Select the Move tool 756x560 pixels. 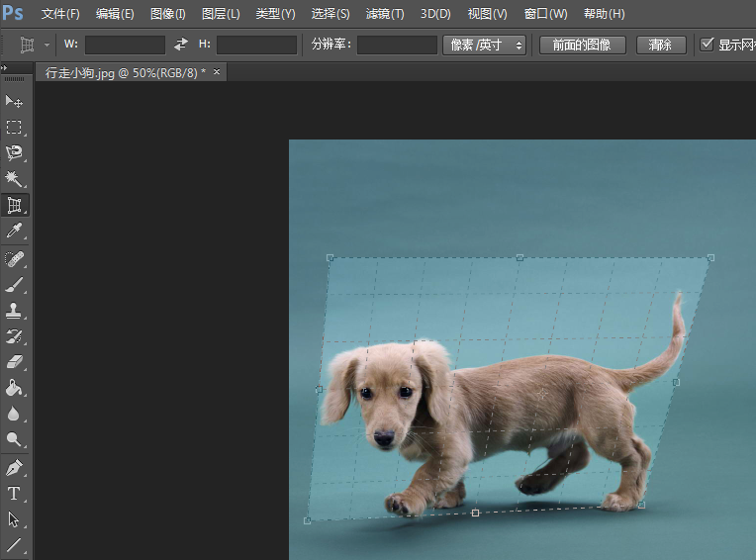15,102
